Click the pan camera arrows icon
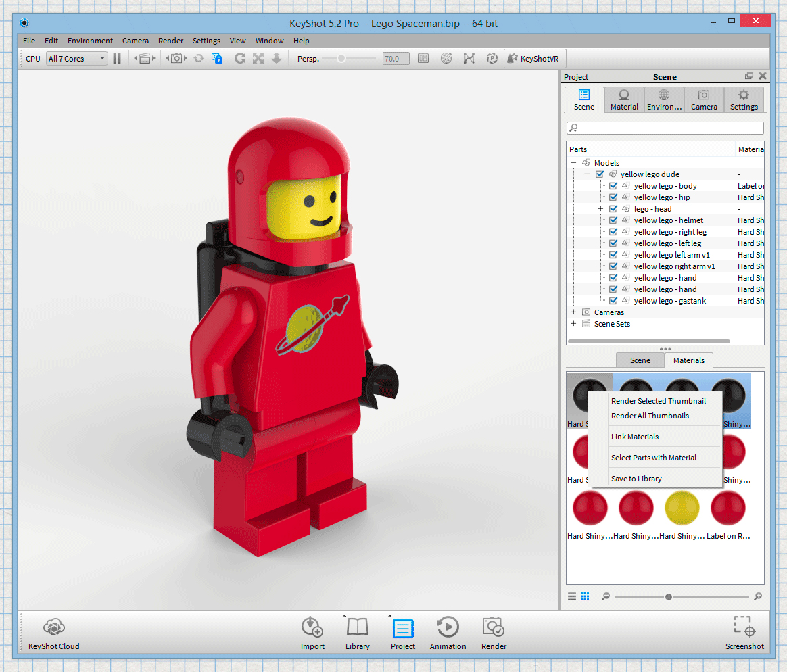Screen dimensions: 787x672 [x=258, y=59]
